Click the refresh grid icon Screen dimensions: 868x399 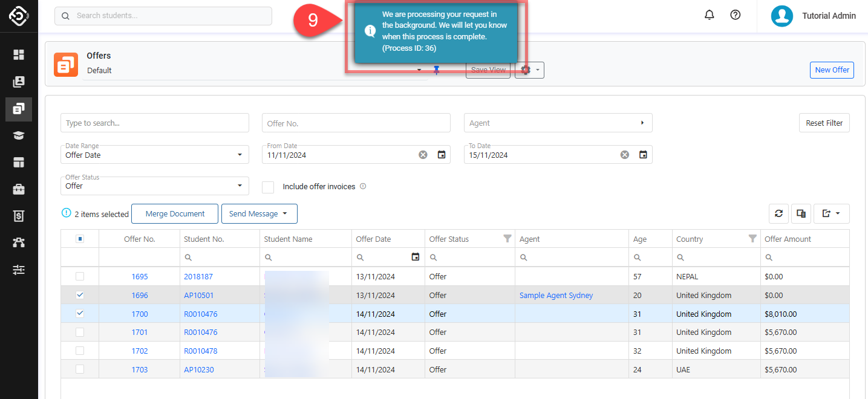778,213
